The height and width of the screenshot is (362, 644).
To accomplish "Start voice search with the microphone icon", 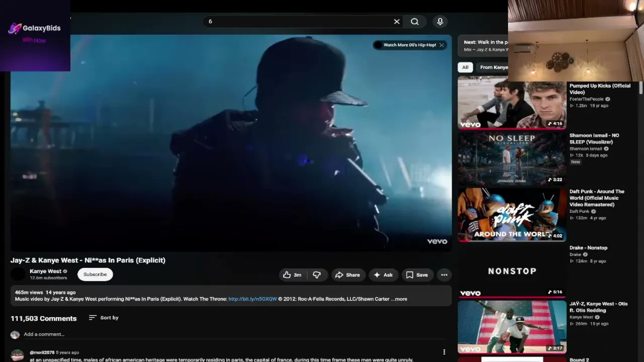I will pos(440,22).
